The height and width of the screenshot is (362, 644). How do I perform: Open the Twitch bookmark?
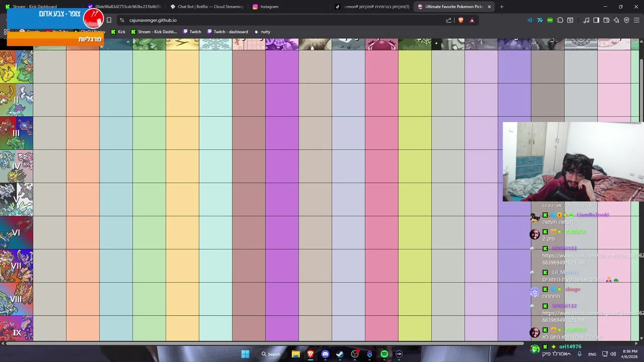pos(192,32)
